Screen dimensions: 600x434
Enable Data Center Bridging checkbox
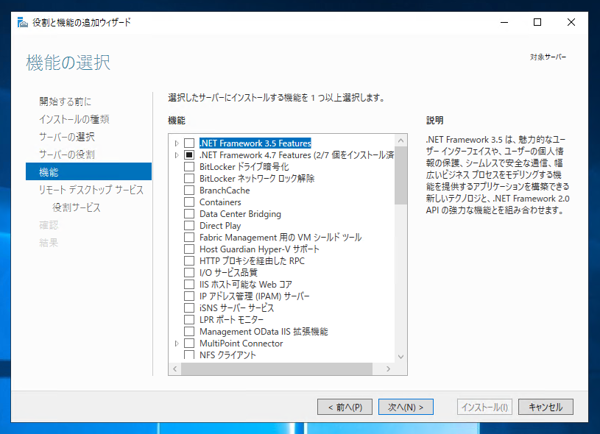coord(189,214)
